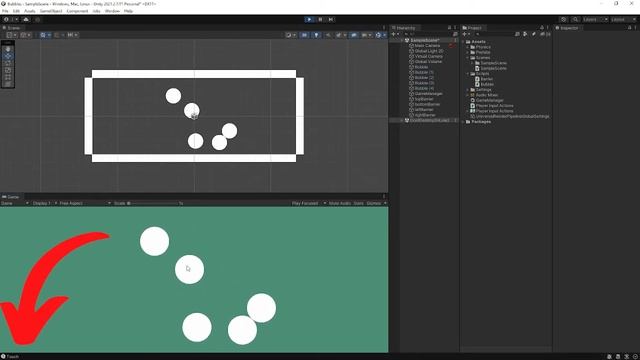The image size is (640, 360).
Task: Select the Rect tool in Scene tools
Action: click(8, 77)
